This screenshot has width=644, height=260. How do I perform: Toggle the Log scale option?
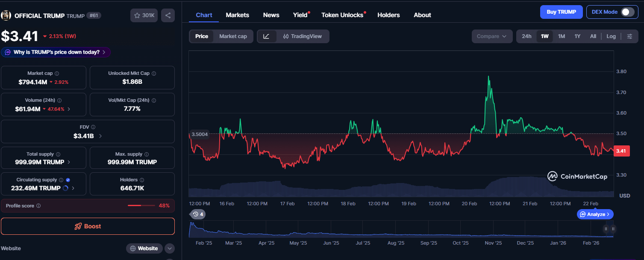coord(611,36)
